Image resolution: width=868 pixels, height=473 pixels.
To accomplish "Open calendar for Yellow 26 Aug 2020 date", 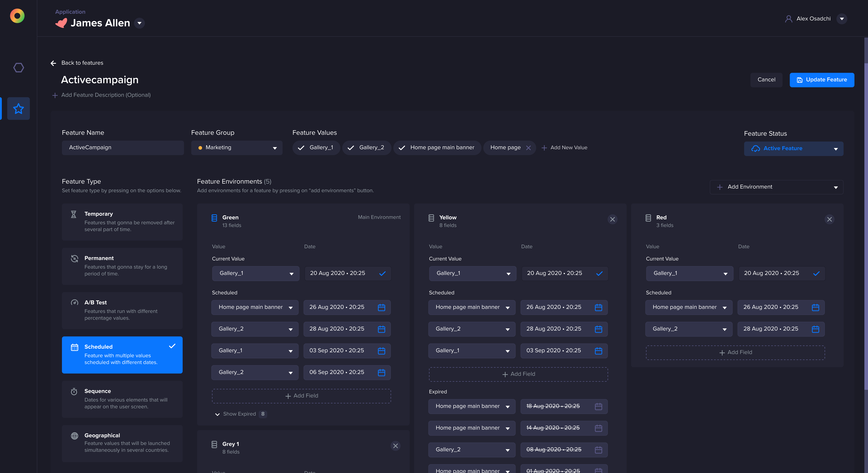I will (598, 307).
